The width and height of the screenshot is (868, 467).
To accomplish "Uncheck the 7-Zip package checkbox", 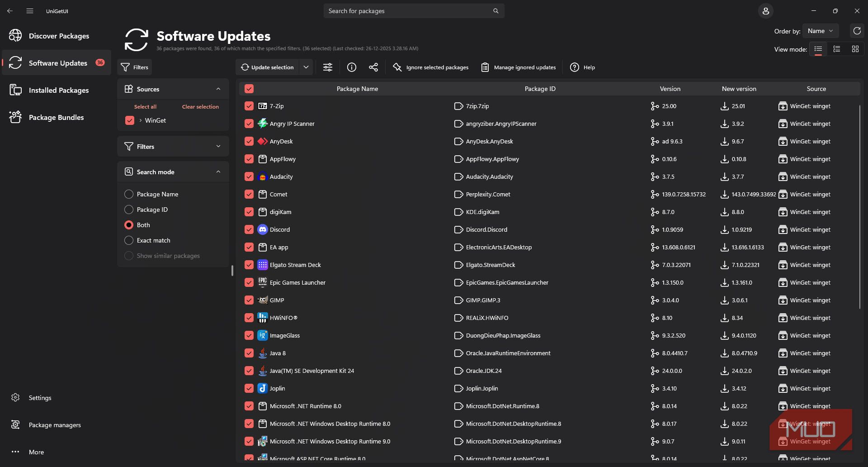I will coord(249,106).
